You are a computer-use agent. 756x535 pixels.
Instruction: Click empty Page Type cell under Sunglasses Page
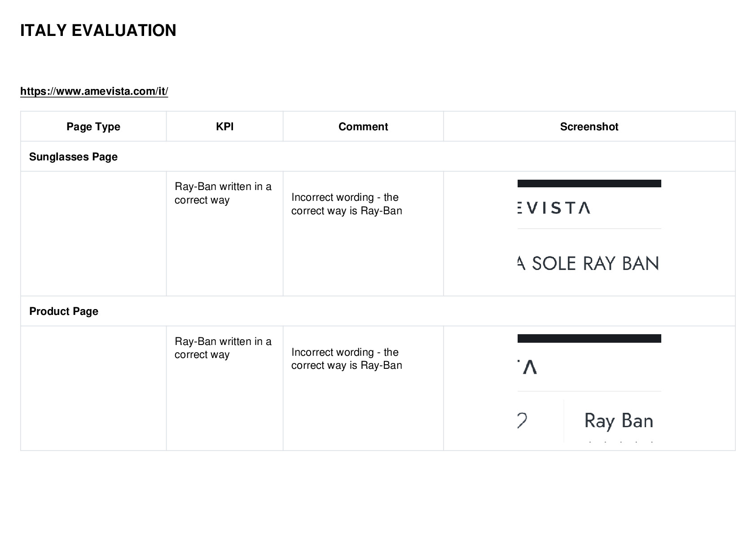(93, 234)
